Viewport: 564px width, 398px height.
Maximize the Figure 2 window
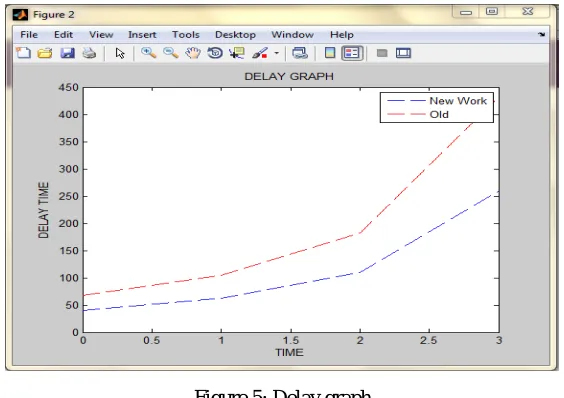[492, 12]
